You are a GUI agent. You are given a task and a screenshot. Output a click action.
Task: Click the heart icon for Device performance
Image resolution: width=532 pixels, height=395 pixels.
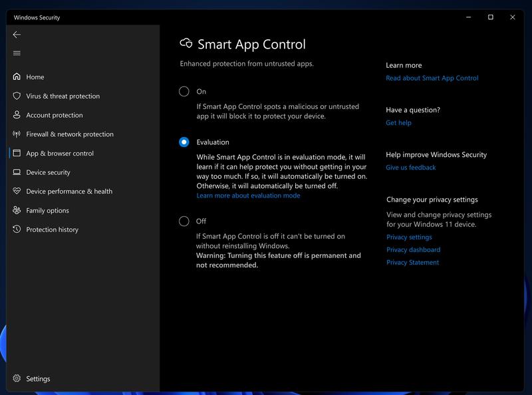(17, 191)
